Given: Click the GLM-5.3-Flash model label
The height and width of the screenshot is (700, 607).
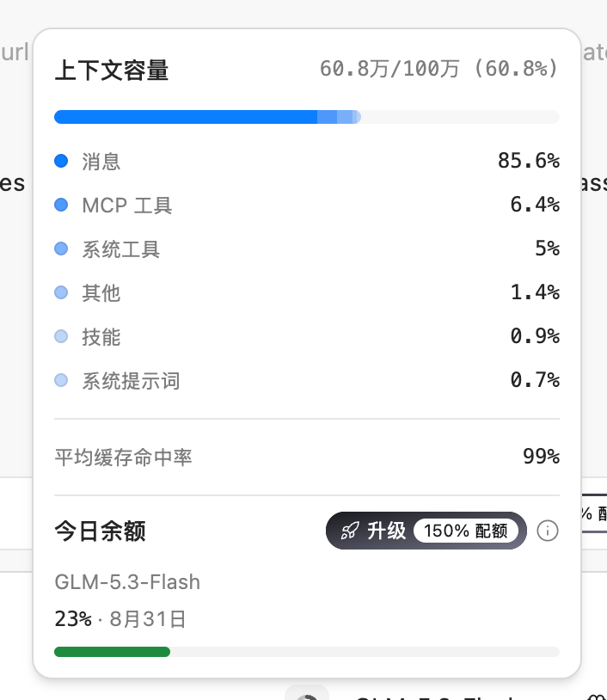Looking at the screenshot, I should [127, 582].
